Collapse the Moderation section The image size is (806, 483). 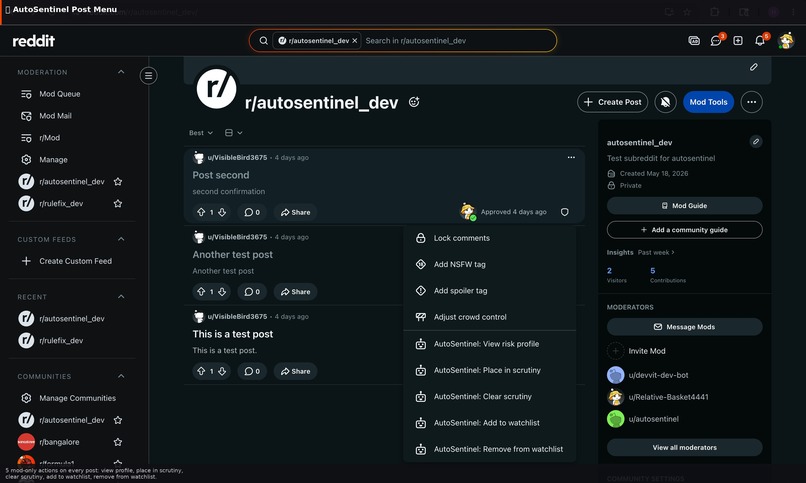(121, 72)
